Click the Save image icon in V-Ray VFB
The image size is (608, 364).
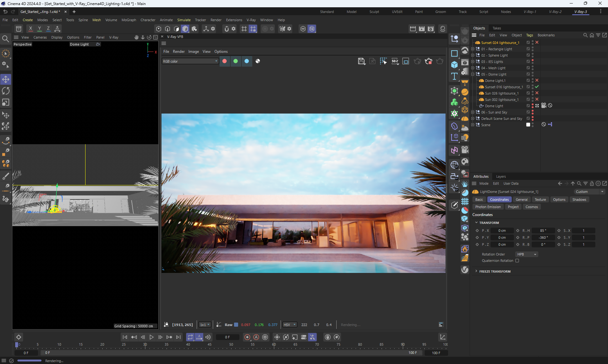click(361, 61)
